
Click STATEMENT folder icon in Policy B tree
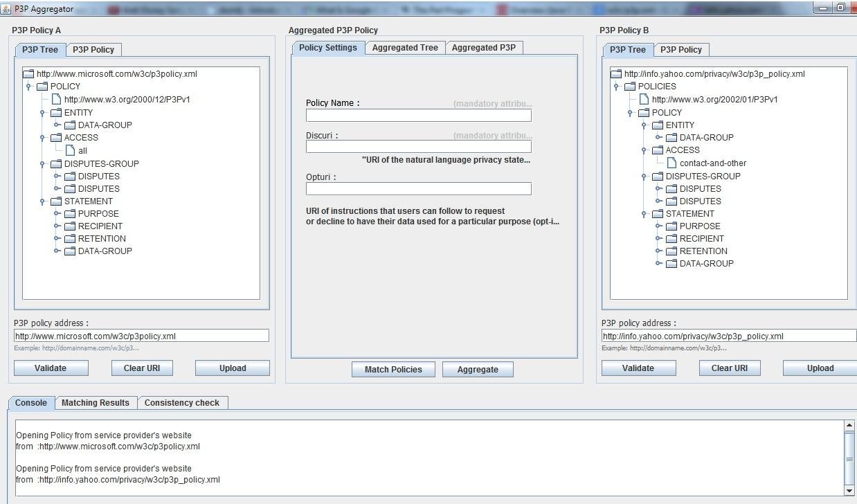coord(658,214)
